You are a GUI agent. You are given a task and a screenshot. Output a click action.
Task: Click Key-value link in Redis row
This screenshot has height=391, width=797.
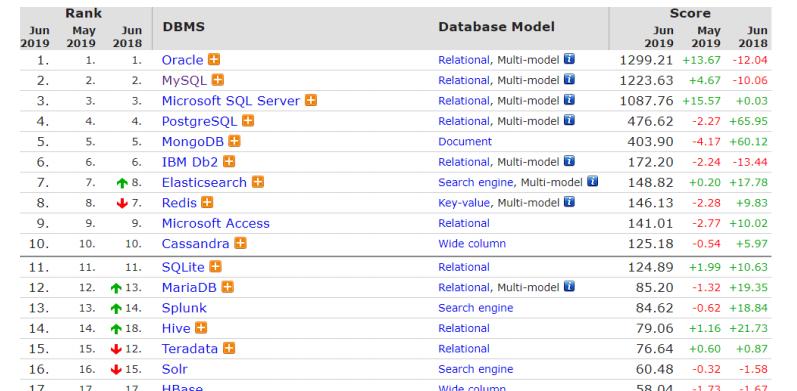tap(464, 203)
